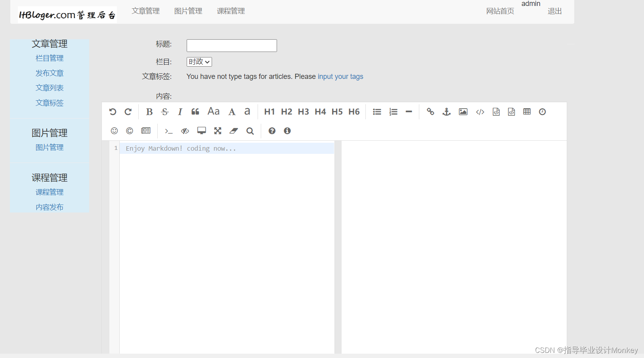
Task: Click the HBloger.com logo
Action: pyautogui.click(x=67, y=15)
